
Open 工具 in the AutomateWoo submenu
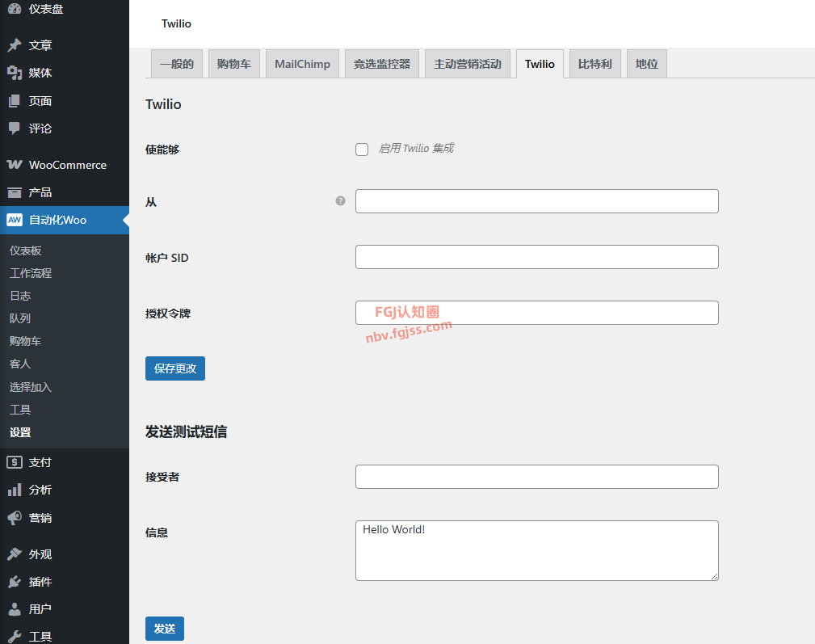(20, 410)
